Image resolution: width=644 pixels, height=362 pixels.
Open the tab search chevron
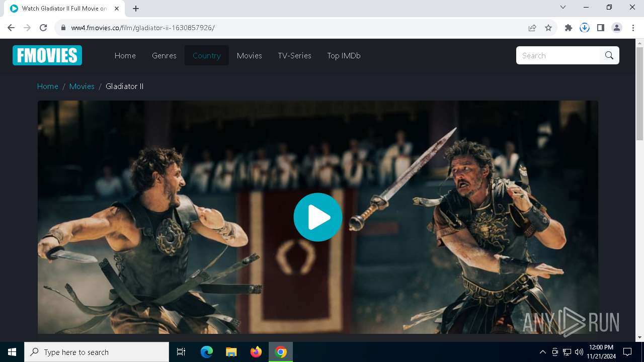563,7
